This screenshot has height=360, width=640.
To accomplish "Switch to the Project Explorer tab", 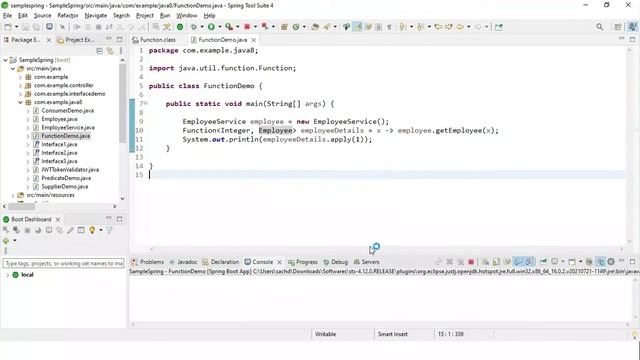I will (76, 40).
